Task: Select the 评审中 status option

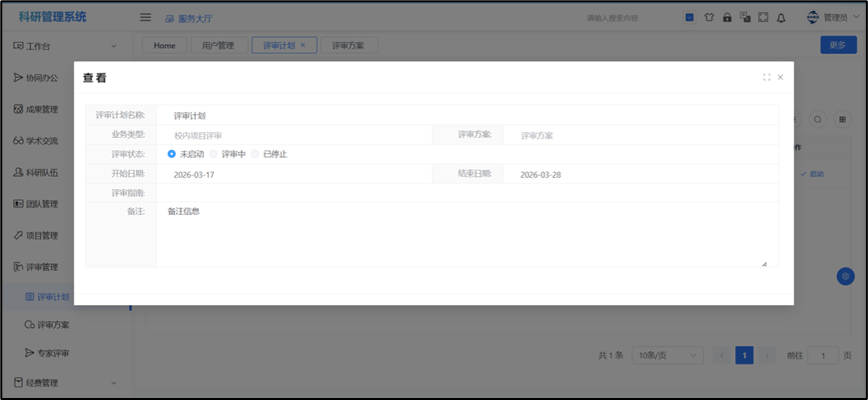Action: (214, 154)
